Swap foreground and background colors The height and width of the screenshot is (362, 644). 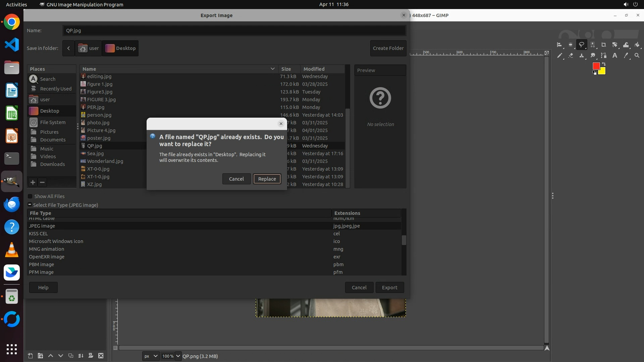[x=604, y=64]
